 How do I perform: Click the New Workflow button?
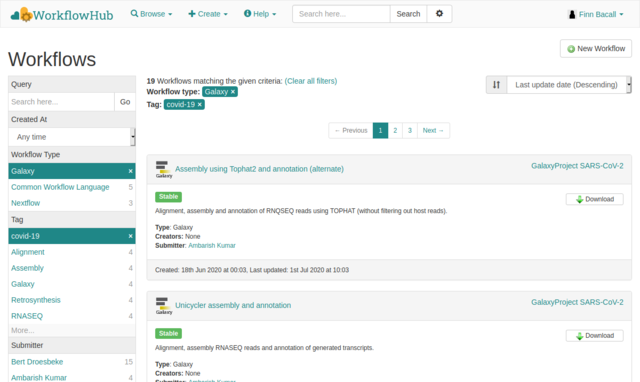[596, 49]
